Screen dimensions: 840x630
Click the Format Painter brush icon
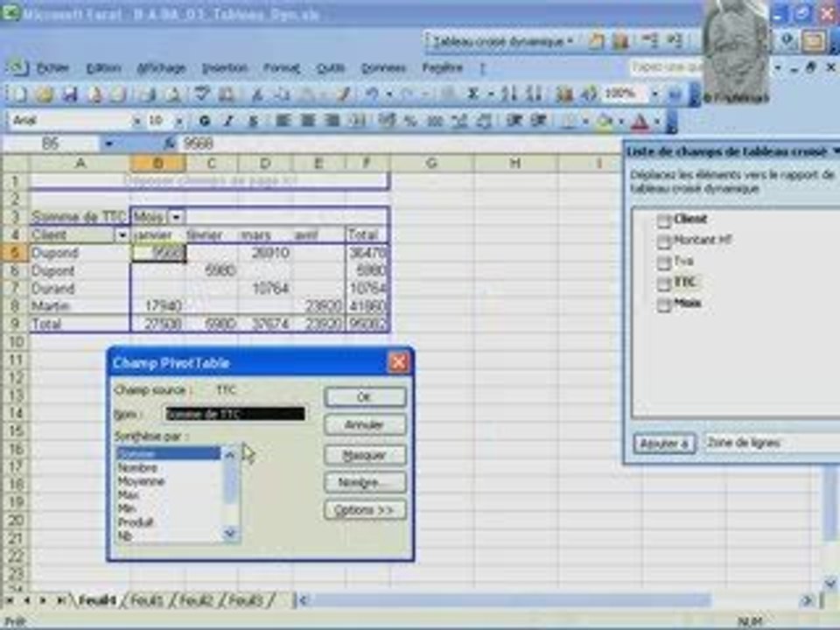343,94
